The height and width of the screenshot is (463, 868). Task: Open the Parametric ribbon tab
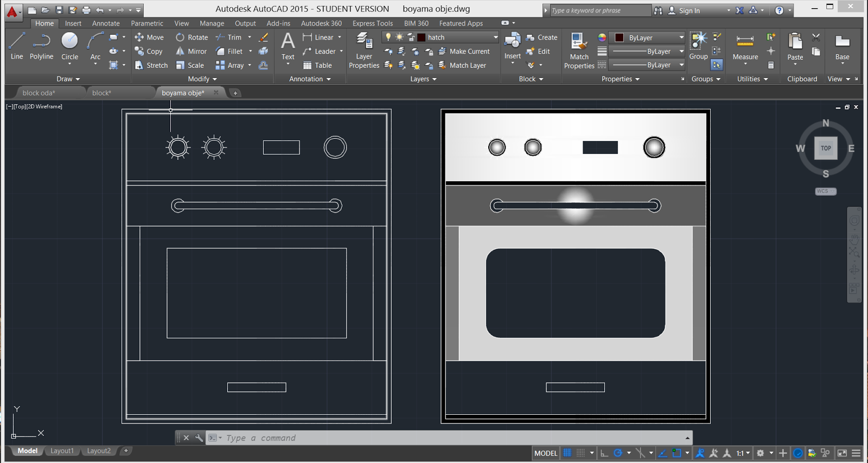(147, 23)
